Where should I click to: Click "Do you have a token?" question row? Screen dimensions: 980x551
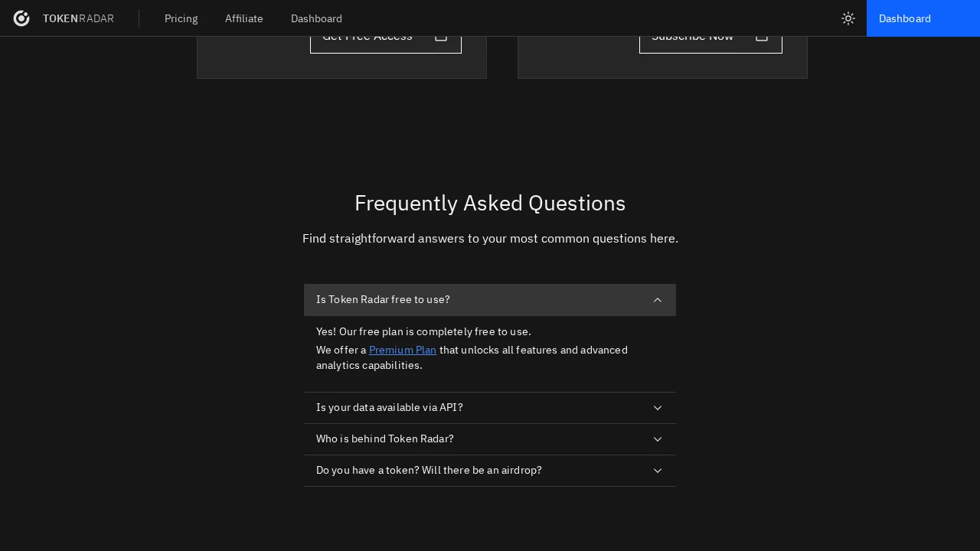tap(429, 471)
